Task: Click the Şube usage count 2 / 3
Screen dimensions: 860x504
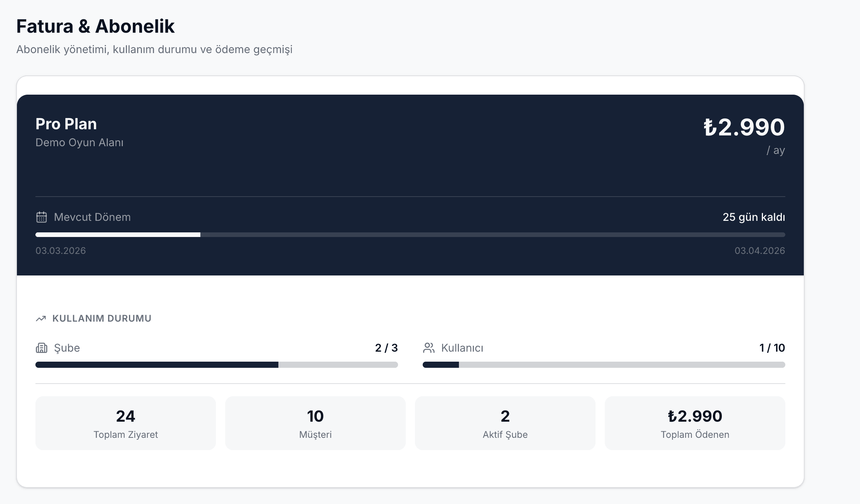Action: pyautogui.click(x=386, y=348)
